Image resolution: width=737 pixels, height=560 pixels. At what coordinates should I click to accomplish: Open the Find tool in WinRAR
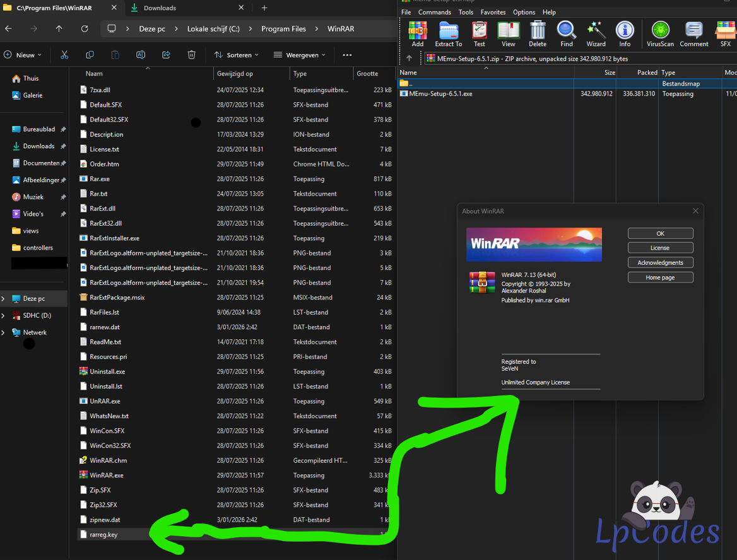(x=566, y=33)
